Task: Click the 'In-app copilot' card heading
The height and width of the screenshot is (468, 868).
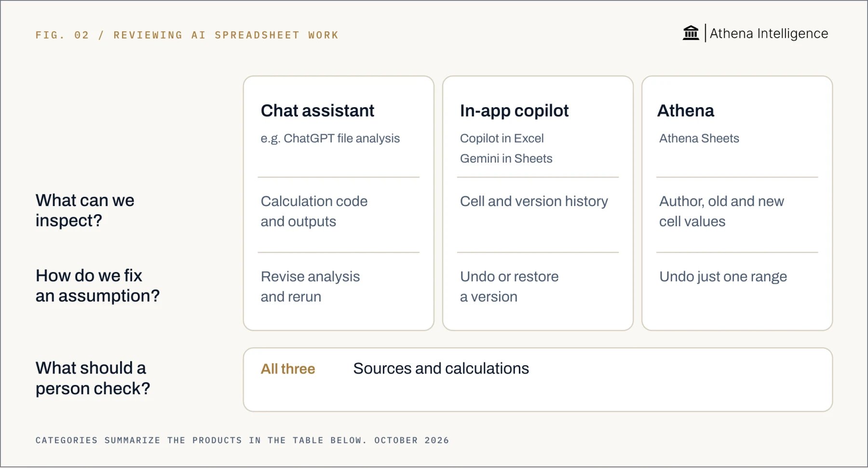Action: coord(514,111)
